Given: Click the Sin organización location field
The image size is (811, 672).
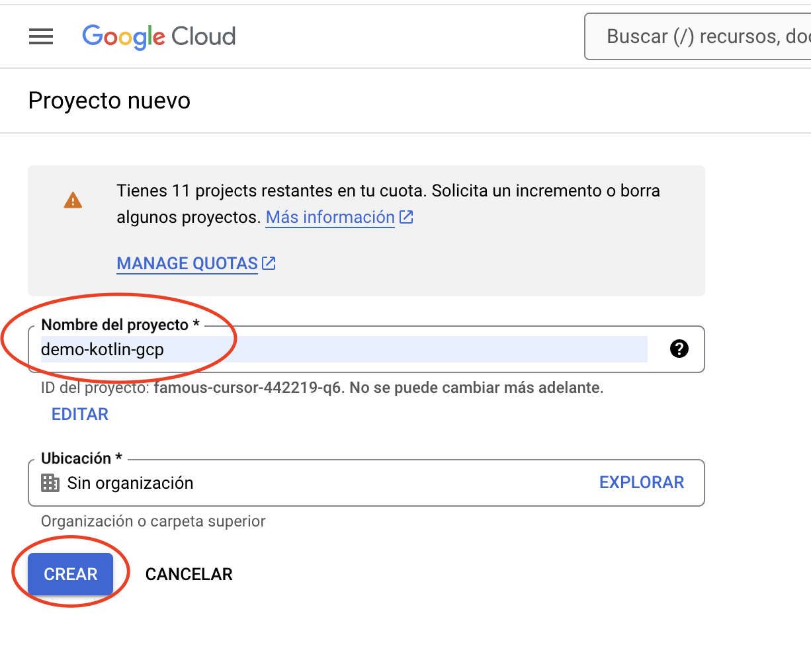Looking at the screenshot, I should pos(265,483).
